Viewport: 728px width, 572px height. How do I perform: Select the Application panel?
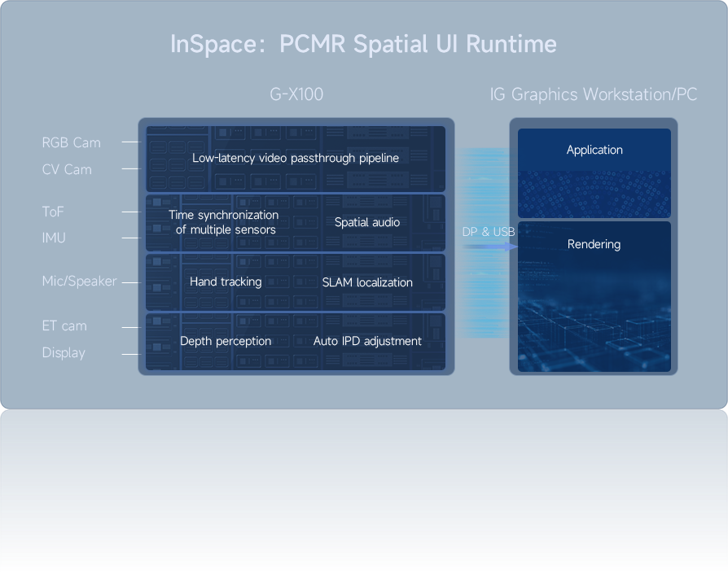click(x=594, y=151)
